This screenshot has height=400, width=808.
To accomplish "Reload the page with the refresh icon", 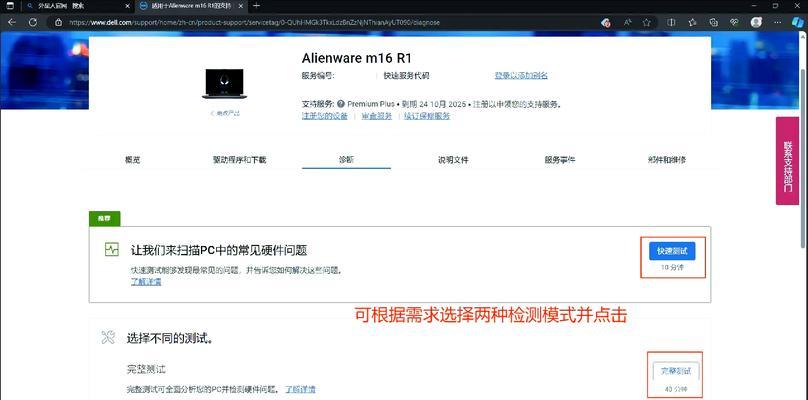I will click(x=32, y=23).
